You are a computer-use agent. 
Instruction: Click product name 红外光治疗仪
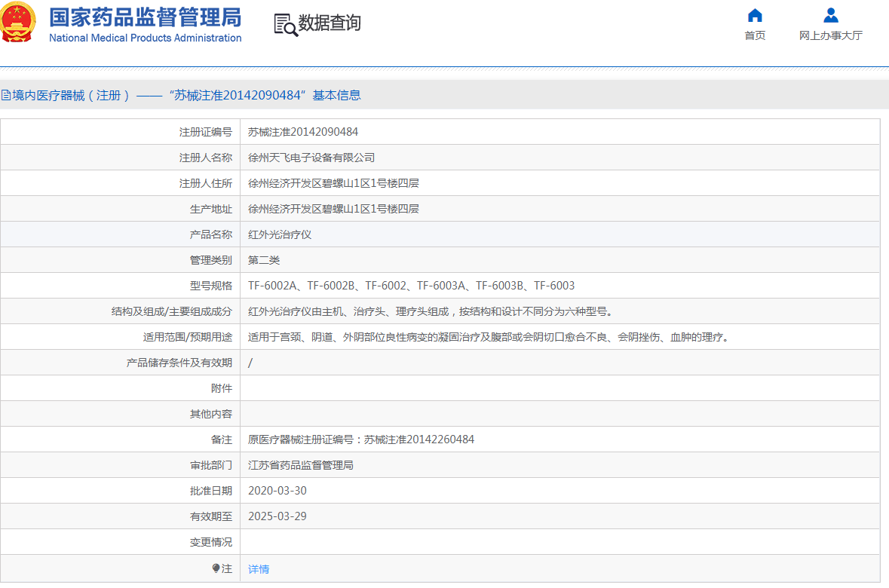click(280, 234)
